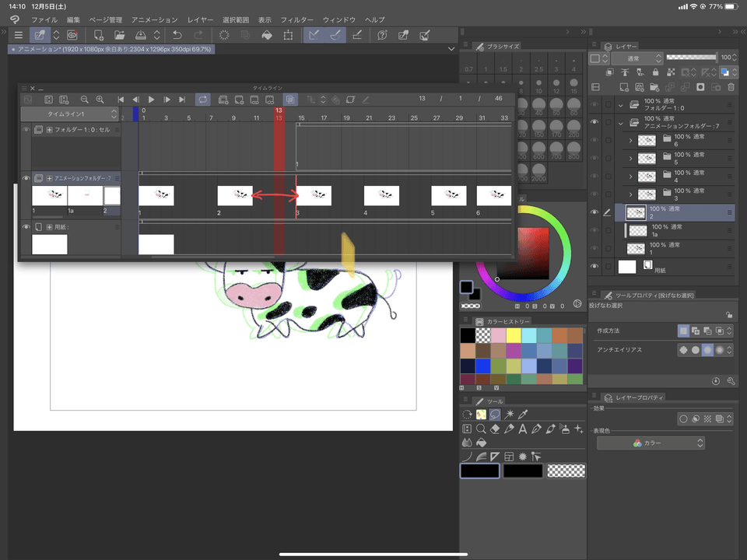The height and width of the screenshot is (560, 747).
Task: Select the eraser tool in the tool palette
Action: [x=495, y=429]
